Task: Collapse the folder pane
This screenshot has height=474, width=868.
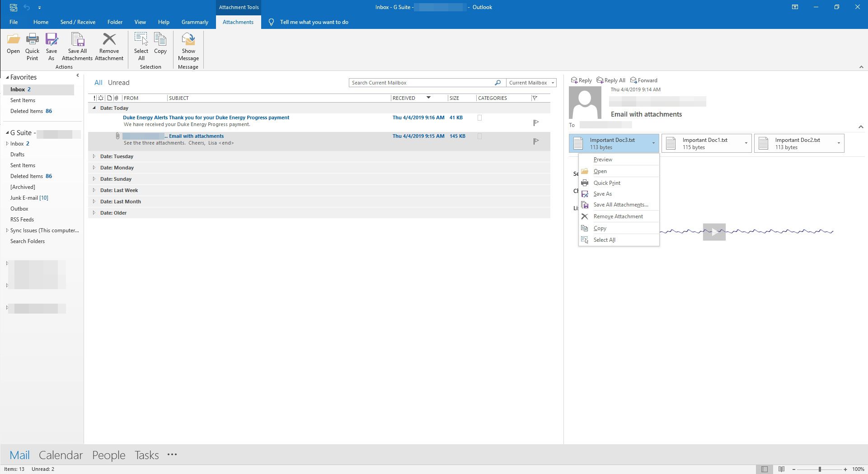Action: coord(78,75)
